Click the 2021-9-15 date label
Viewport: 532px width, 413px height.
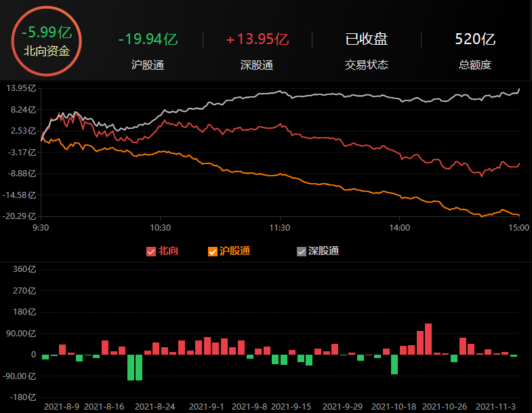point(291,406)
